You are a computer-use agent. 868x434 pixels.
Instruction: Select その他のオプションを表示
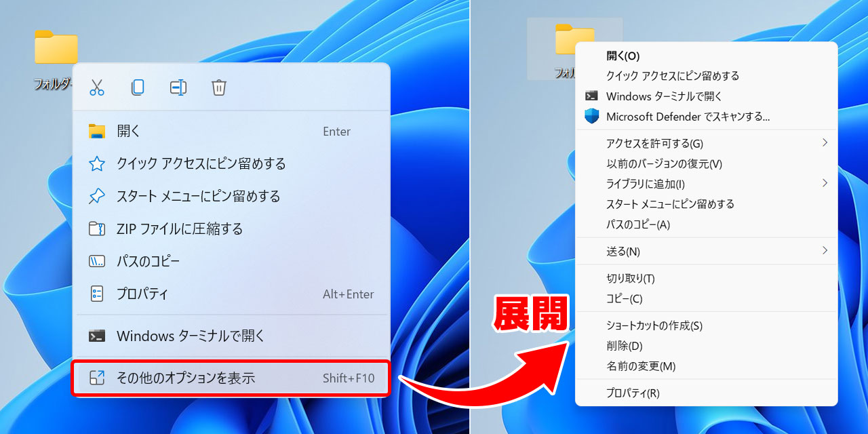coord(231,378)
